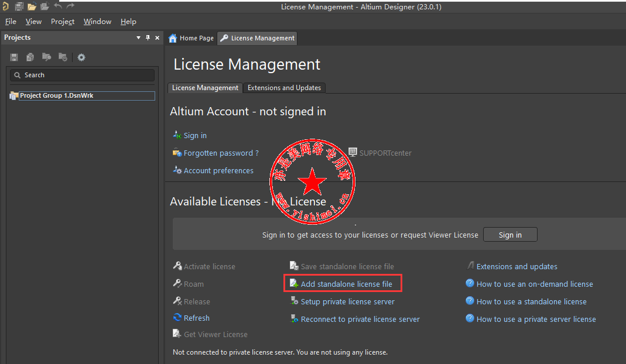The image size is (626, 364).
Task: Click the Search field in the Projects panel
Action: [x=82, y=75]
